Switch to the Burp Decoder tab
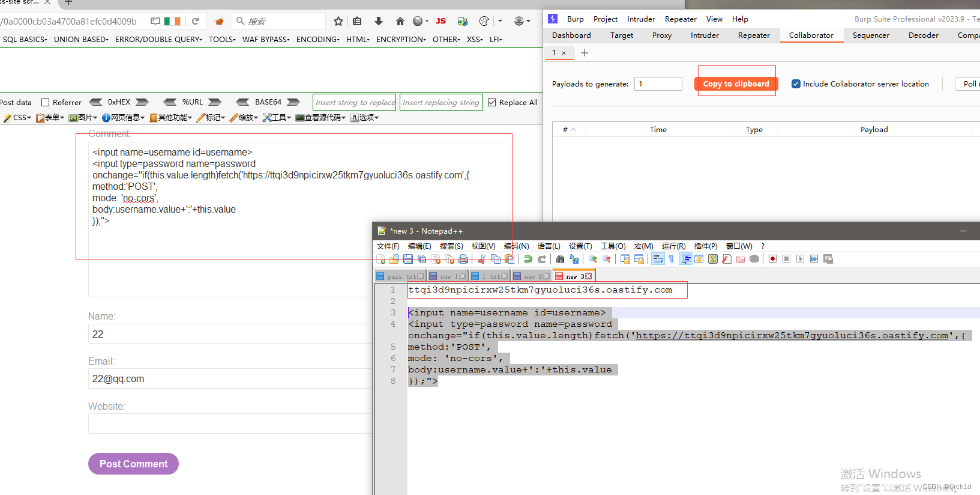 (924, 35)
